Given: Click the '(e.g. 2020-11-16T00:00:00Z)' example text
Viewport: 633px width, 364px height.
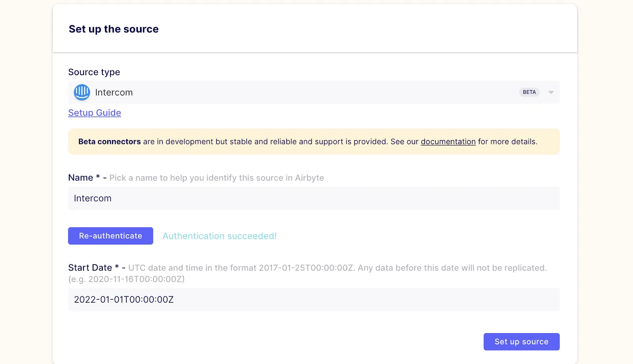Looking at the screenshot, I should 127,279.
